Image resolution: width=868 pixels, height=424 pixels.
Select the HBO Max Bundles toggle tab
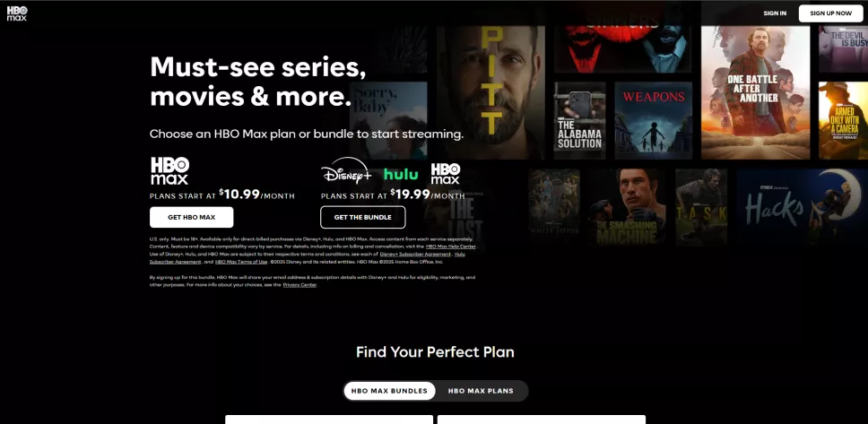389,391
